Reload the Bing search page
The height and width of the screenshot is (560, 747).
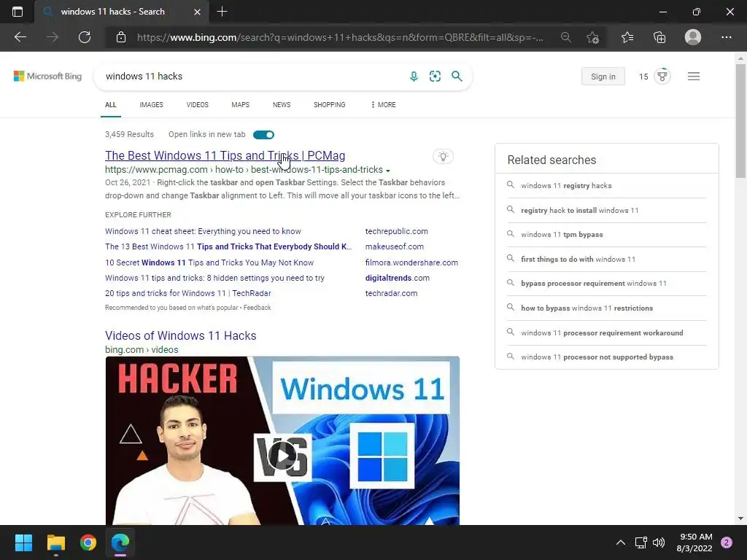click(x=85, y=37)
